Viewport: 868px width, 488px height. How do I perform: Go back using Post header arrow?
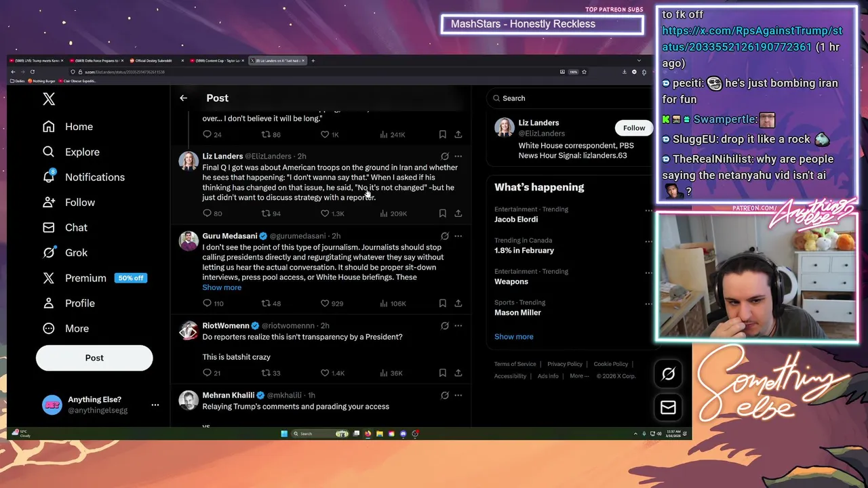(183, 98)
